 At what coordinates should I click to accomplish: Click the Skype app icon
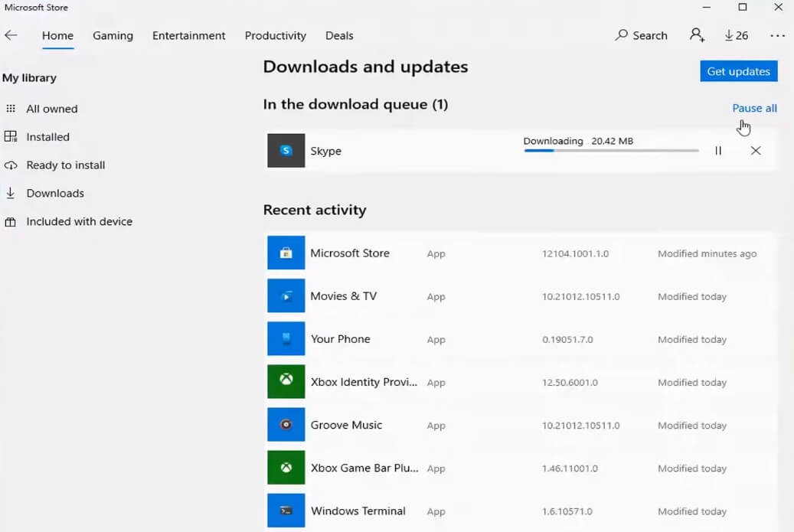286,150
